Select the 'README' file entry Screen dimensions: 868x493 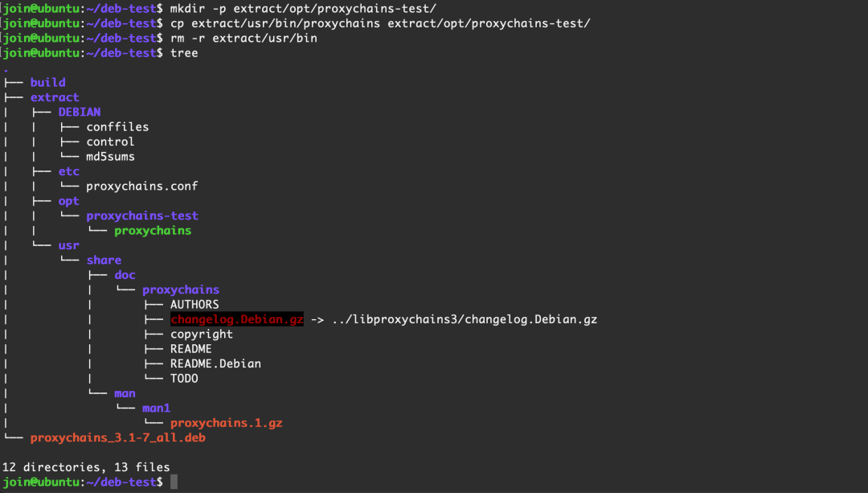pos(191,349)
